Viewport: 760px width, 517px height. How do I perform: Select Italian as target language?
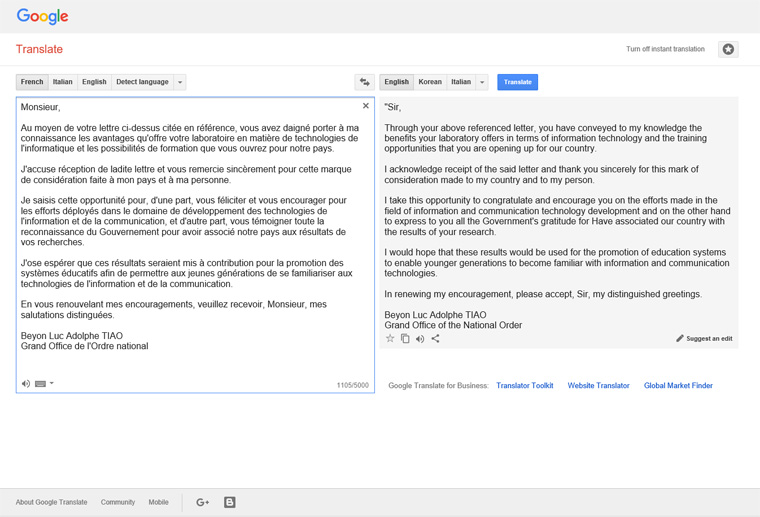tap(461, 82)
